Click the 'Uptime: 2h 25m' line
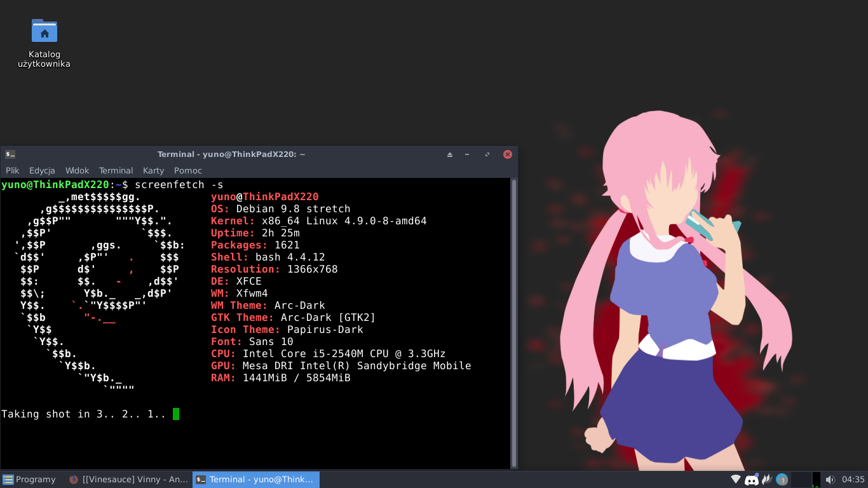Viewport: 868px width, 488px height. pos(255,233)
